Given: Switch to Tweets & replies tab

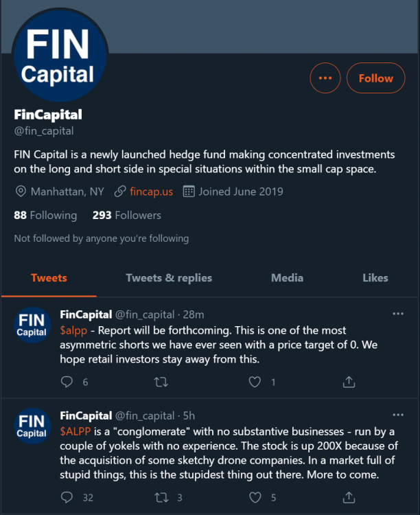Looking at the screenshot, I should click(169, 278).
